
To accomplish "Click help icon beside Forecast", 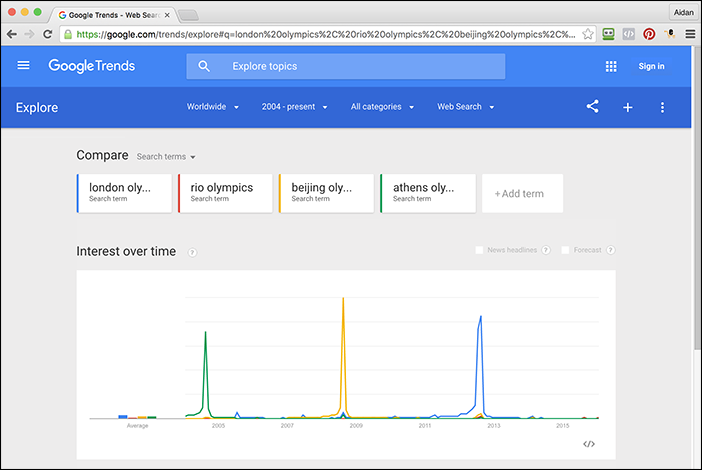I will tap(610, 250).
